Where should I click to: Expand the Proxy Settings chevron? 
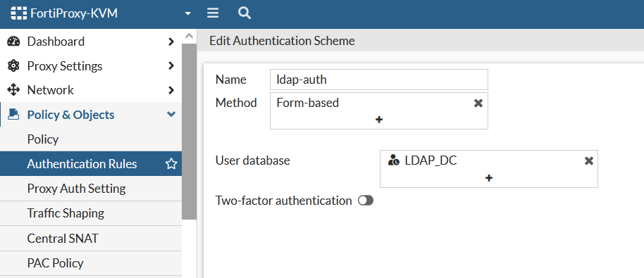[171, 65]
